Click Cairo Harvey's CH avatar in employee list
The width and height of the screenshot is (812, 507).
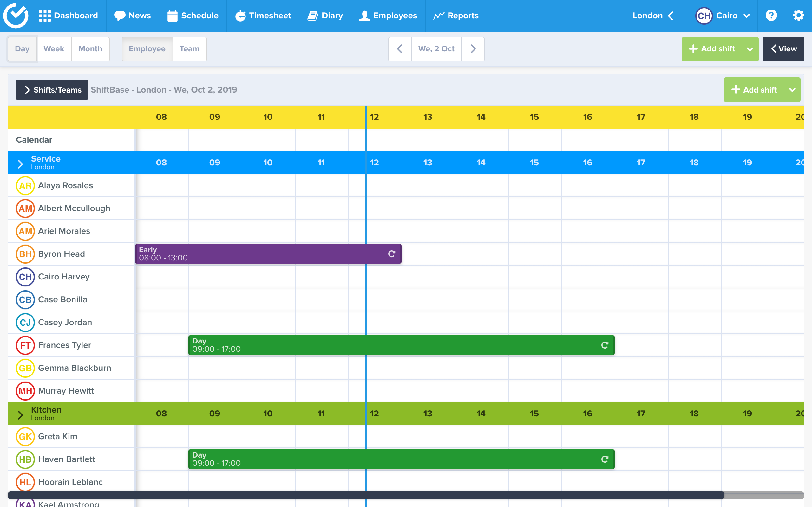pos(25,277)
